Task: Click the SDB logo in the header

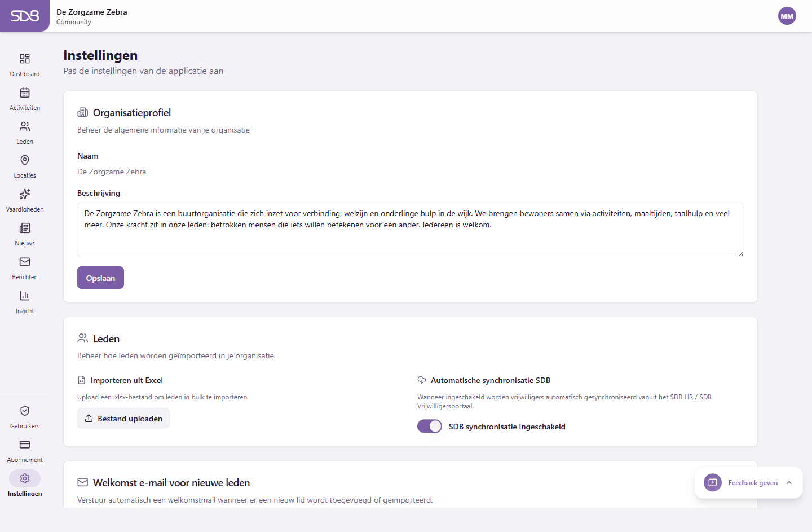Action: 25,15
